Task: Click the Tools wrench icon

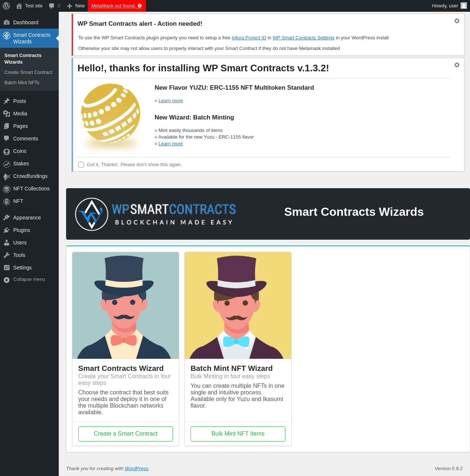Action: coord(7,255)
